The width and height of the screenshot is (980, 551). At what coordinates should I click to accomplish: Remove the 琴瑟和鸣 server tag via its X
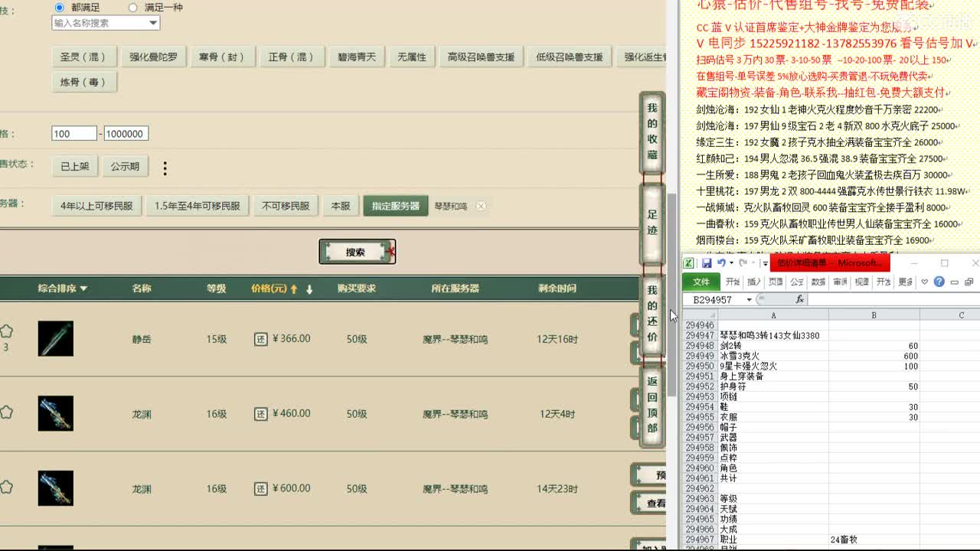482,206
